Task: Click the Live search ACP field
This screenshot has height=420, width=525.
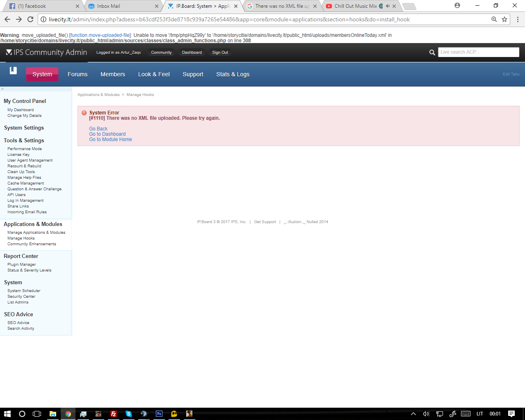Action: click(479, 52)
